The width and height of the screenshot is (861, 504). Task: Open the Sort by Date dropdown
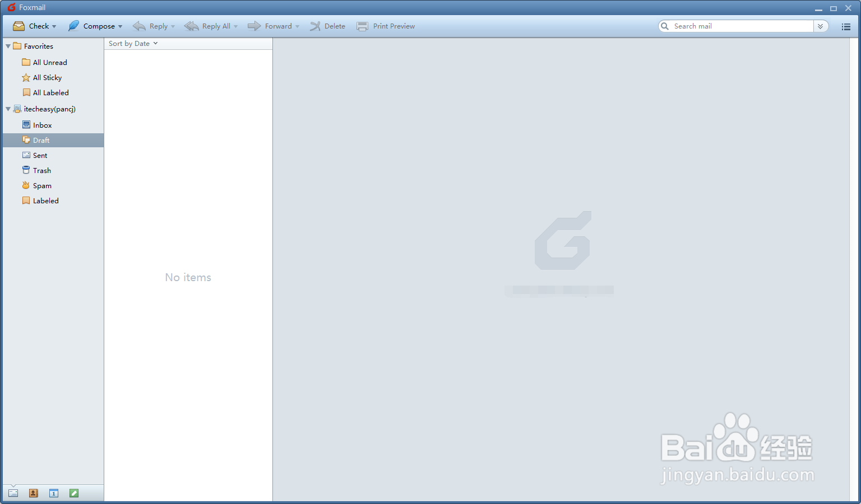[x=133, y=44]
